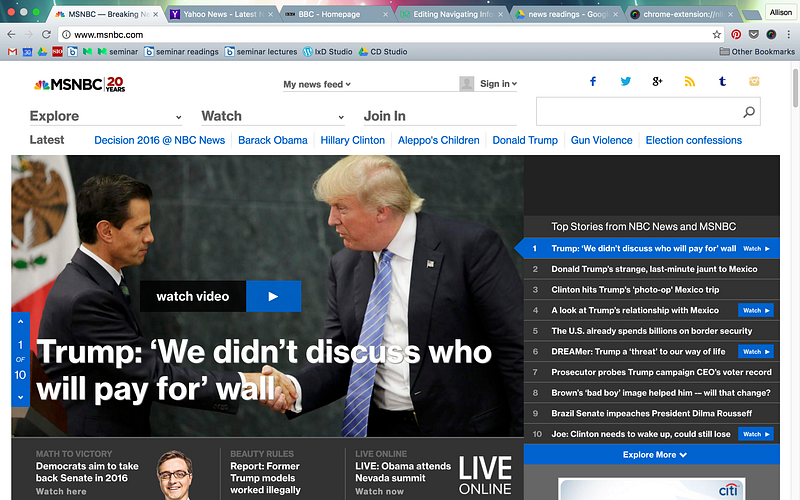Open Google Calendar bookmark icon
Image resolution: width=800 pixels, height=500 pixels.
coord(28,52)
